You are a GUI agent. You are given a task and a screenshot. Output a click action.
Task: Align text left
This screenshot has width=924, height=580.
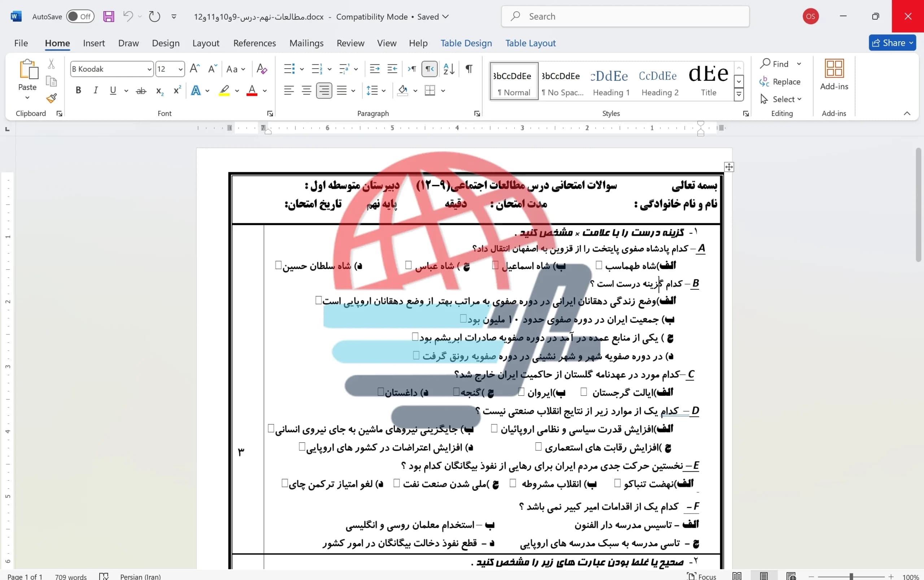pyautogui.click(x=289, y=91)
